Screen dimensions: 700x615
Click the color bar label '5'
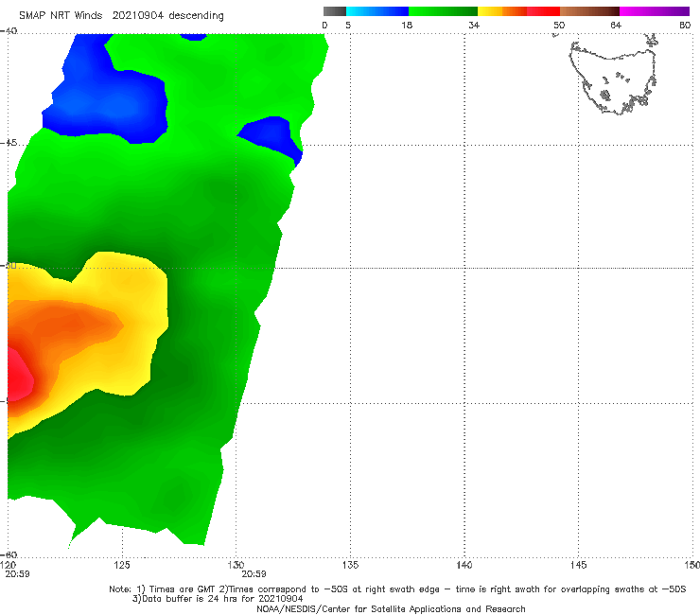coord(348,25)
